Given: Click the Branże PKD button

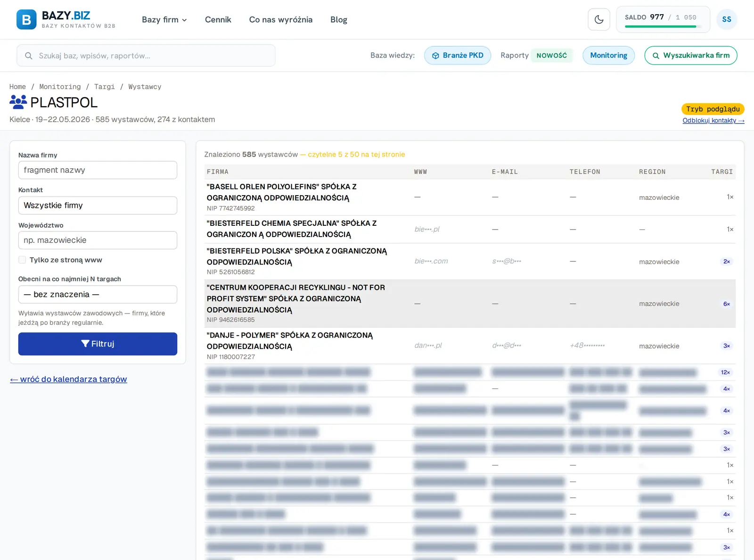Looking at the screenshot, I should [458, 55].
